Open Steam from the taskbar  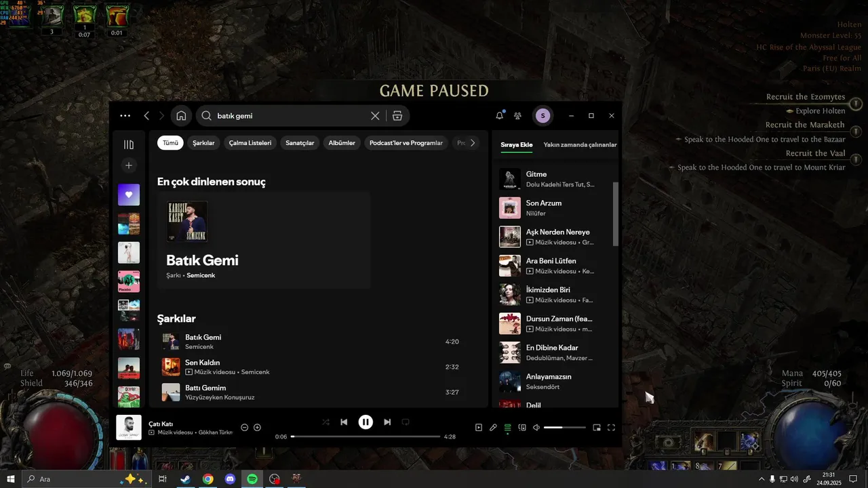click(x=184, y=479)
